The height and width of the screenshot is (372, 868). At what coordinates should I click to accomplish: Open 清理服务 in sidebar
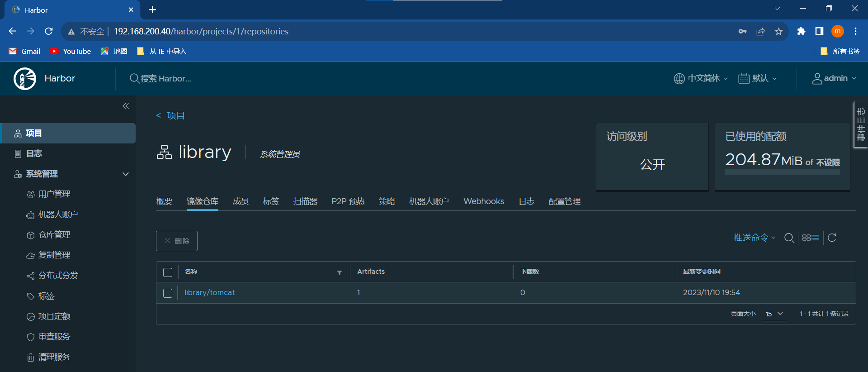[54, 357]
